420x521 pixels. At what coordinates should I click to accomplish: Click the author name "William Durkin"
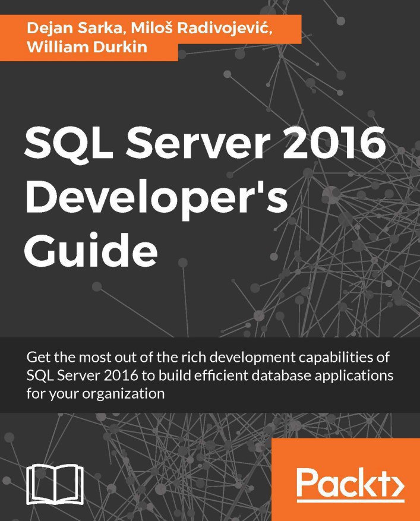pyautogui.click(x=87, y=47)
